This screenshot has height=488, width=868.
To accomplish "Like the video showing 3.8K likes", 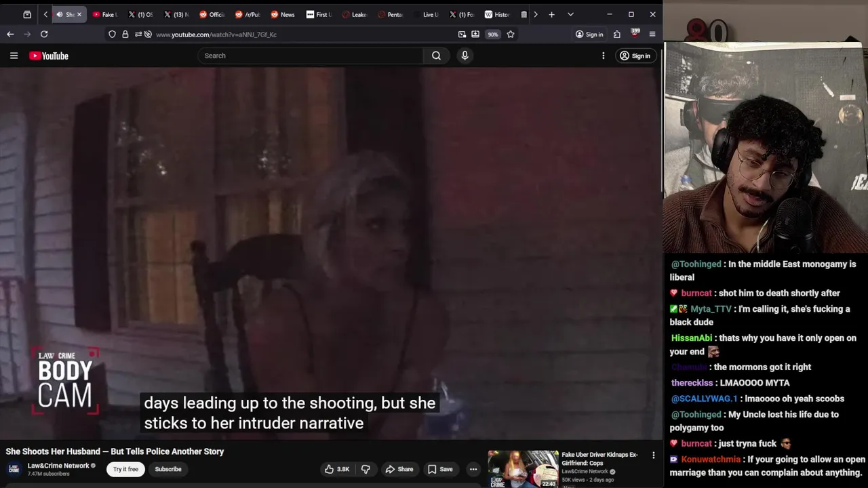I will pos(337,469).
